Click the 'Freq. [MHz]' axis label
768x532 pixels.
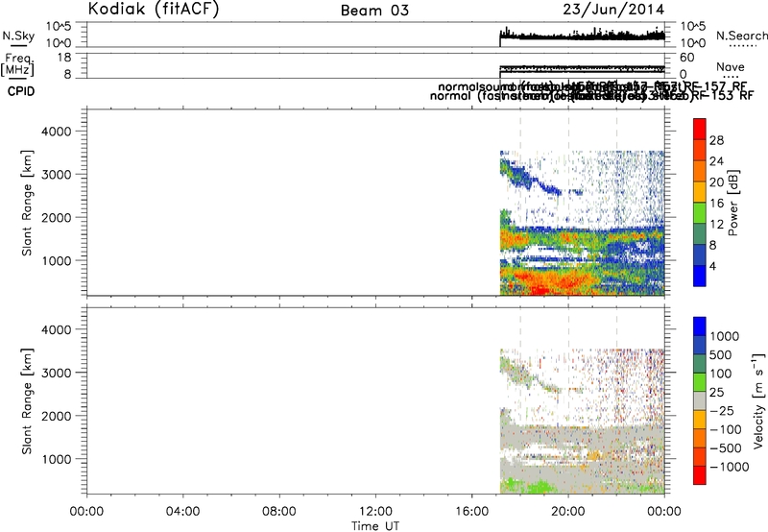pyautogui.click(x=17, y=64)
